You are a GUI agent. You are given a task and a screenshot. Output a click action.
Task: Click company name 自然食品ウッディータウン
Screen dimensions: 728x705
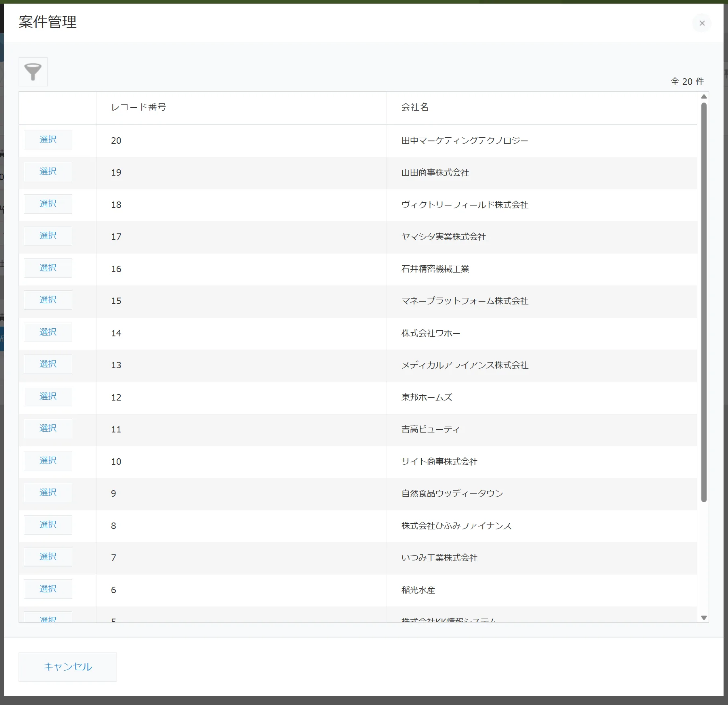[x=452, y=493]
